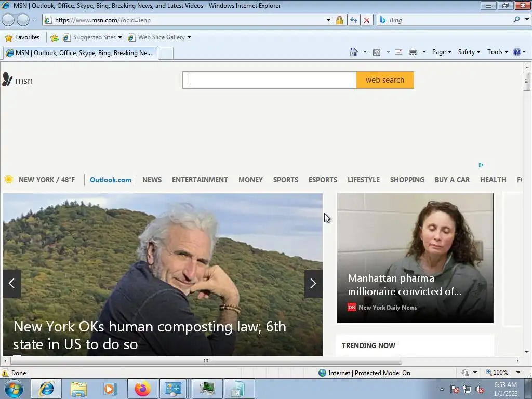This screenshot has height=399, width=532.
Task: Click the web search button
Action: [385, 80]
